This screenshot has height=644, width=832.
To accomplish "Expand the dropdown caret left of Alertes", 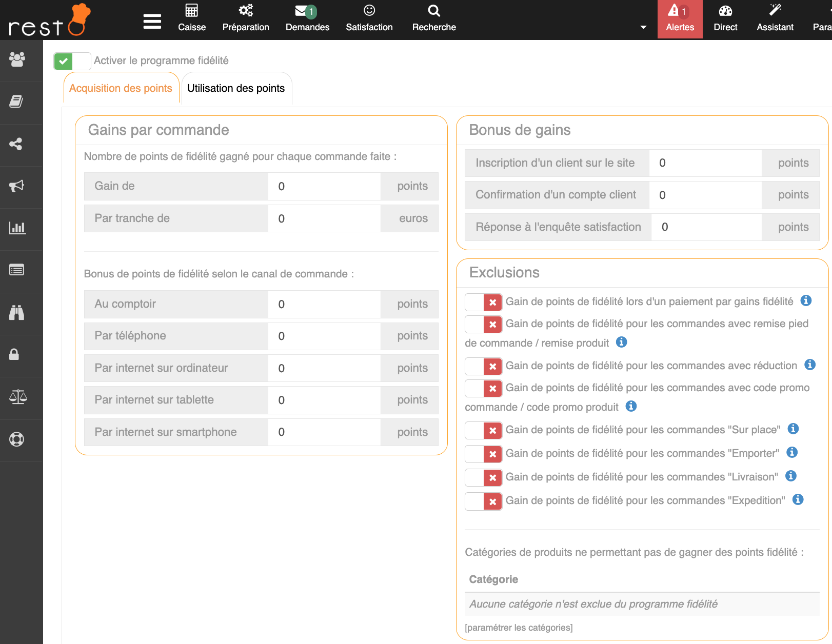I will [643, 27].
